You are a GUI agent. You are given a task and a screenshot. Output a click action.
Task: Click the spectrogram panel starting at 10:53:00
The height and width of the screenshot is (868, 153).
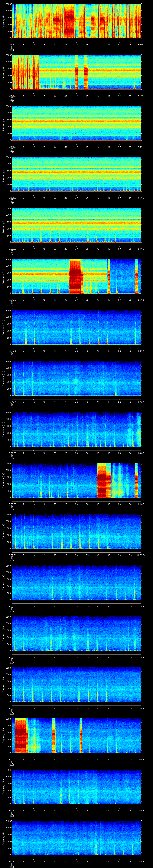tap(77, 225)
